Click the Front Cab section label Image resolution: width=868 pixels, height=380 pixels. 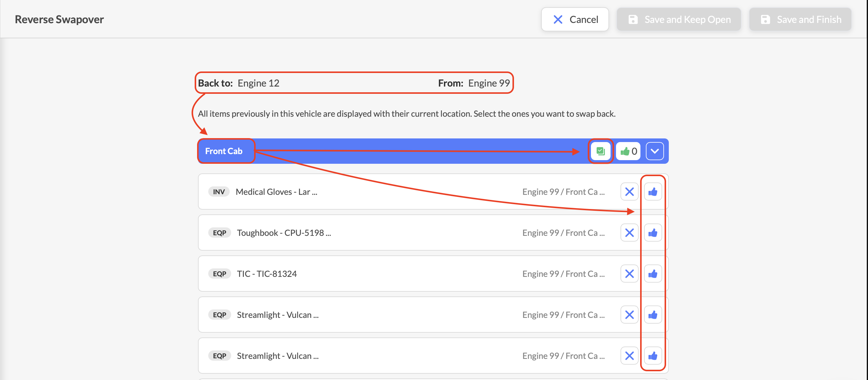224,151
